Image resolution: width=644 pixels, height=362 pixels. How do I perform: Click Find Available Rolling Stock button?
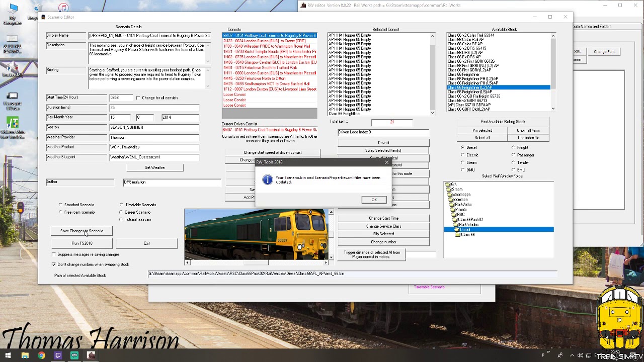pyautogui.click(x=503, y=122)
